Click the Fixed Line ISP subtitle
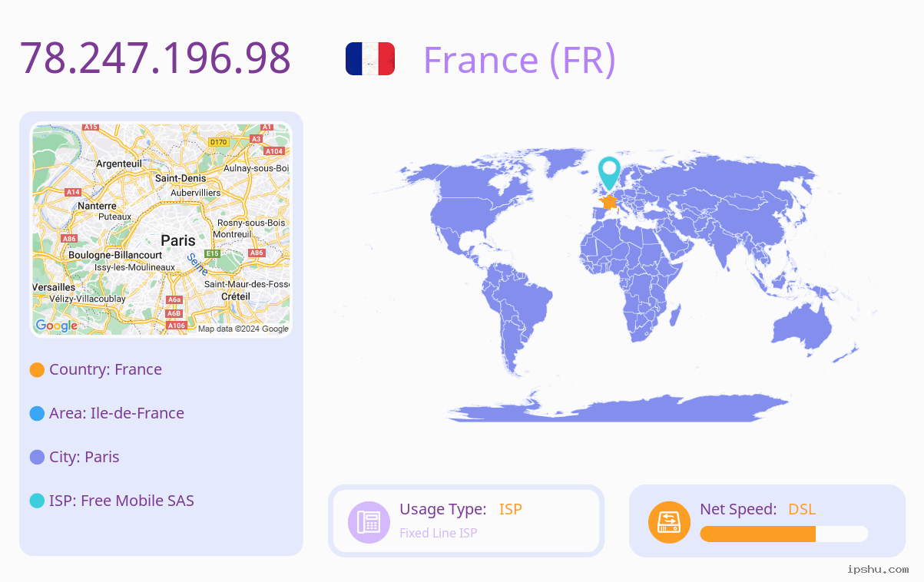This screenshot has width=924, height=582. 438,533
